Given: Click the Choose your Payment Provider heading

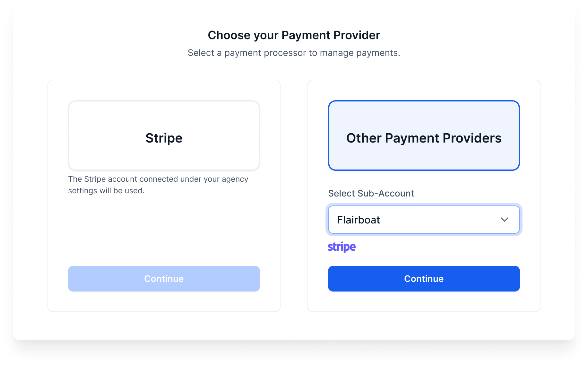Looking at the screenshot, I should click(x=294, y=35).
